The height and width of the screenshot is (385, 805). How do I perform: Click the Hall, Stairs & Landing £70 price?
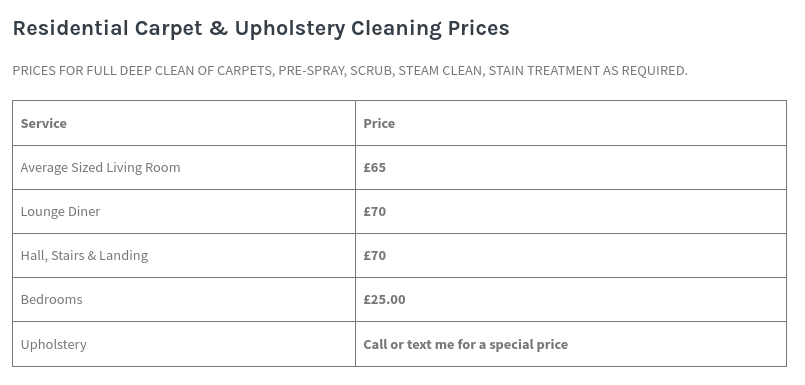tap(374, 256)
